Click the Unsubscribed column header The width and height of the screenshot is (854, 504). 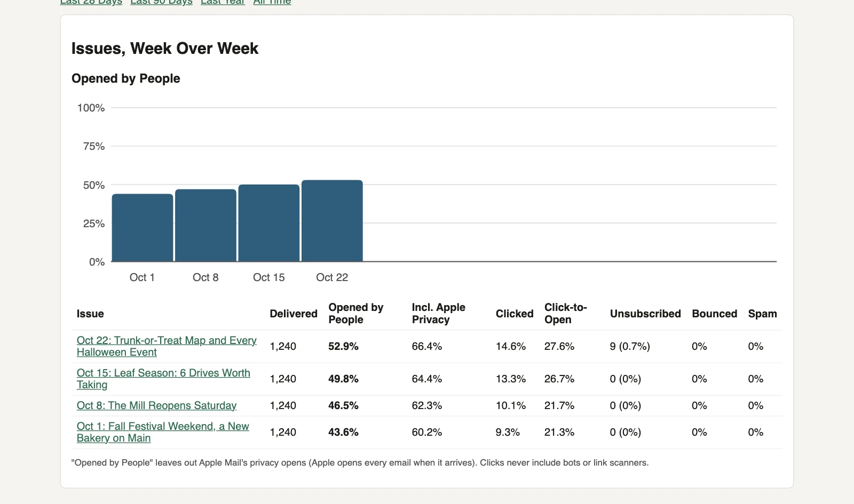pos(645,314)
